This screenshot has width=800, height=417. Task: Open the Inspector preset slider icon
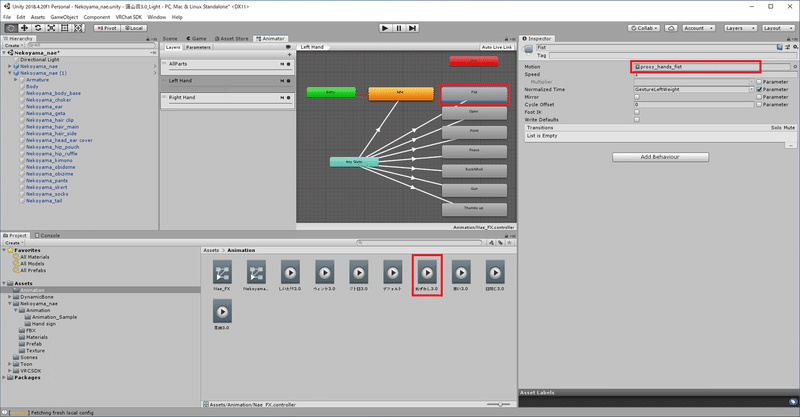point(787,47)
